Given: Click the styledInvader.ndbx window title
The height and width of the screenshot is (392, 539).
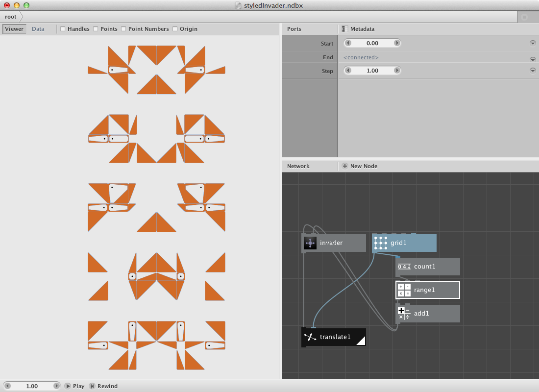Looking at the screenshot, I should click(x=273, y=5).
